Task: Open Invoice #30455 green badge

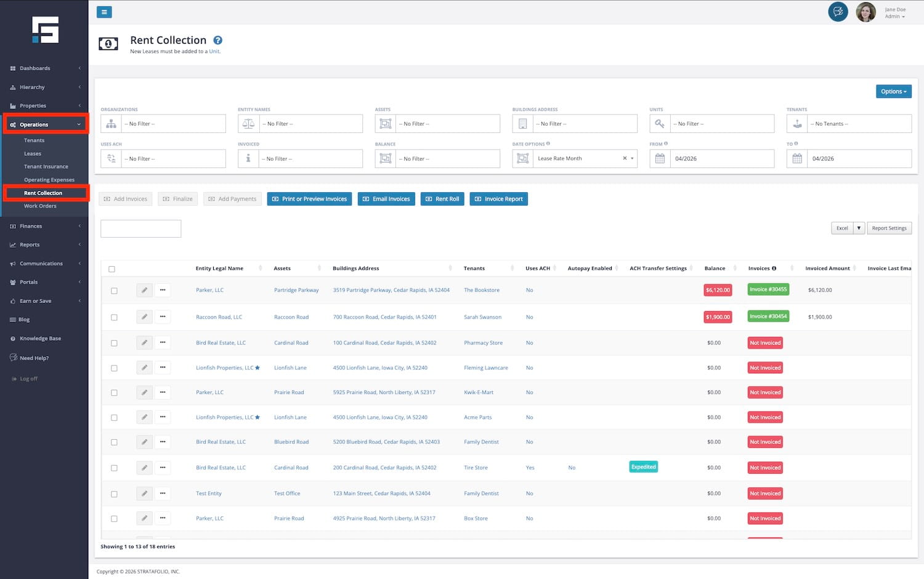Action: [x=768, y=289]
